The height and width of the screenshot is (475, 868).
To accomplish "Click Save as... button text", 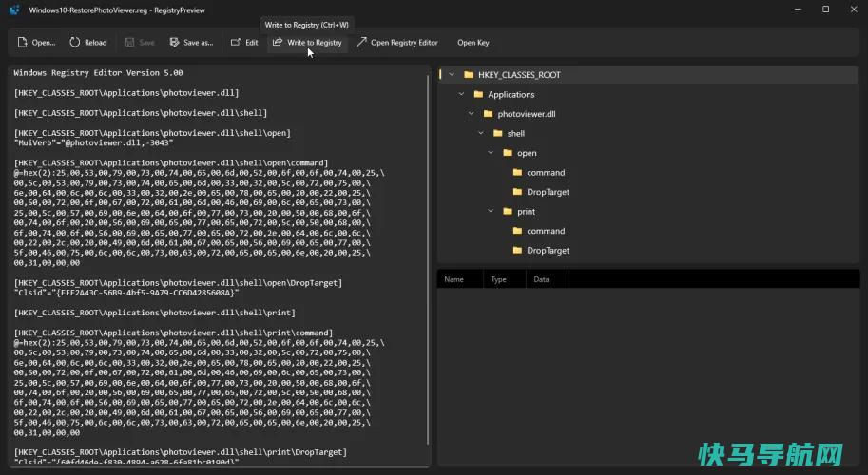I will [198, 43].
